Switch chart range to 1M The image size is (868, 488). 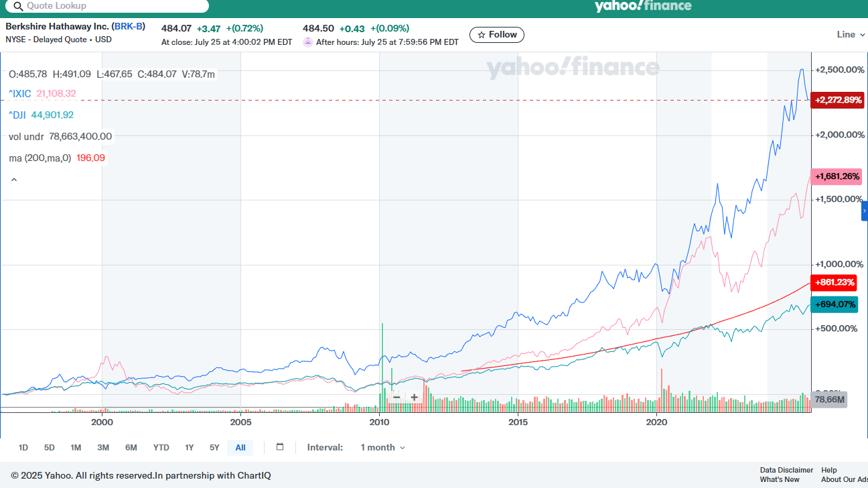tap(76, 448)
